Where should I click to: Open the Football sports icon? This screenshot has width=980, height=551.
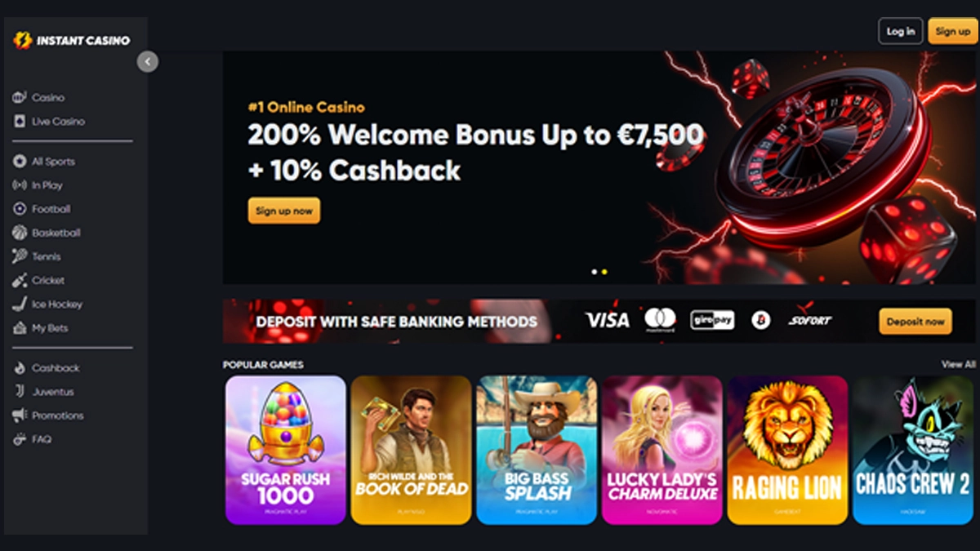click(x=20, y=209)
